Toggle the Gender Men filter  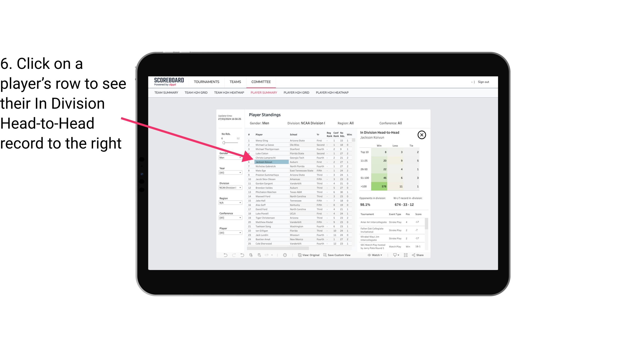coord(229,157)
